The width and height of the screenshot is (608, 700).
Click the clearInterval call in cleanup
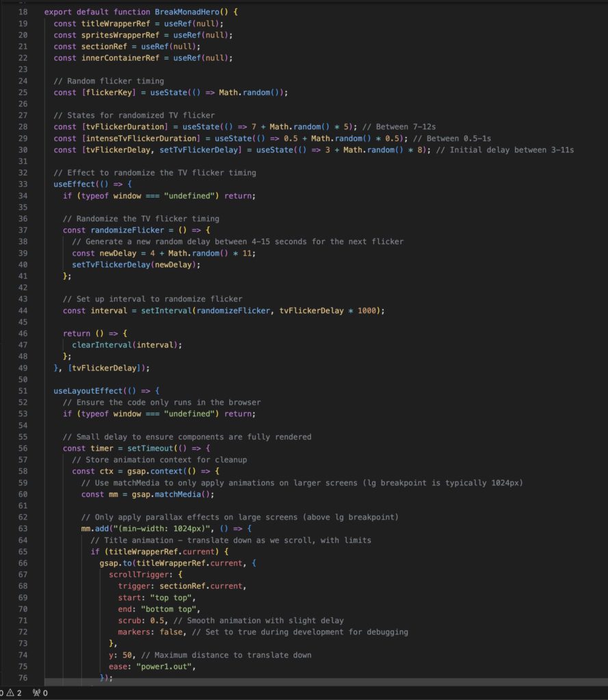tap(104, 345)
